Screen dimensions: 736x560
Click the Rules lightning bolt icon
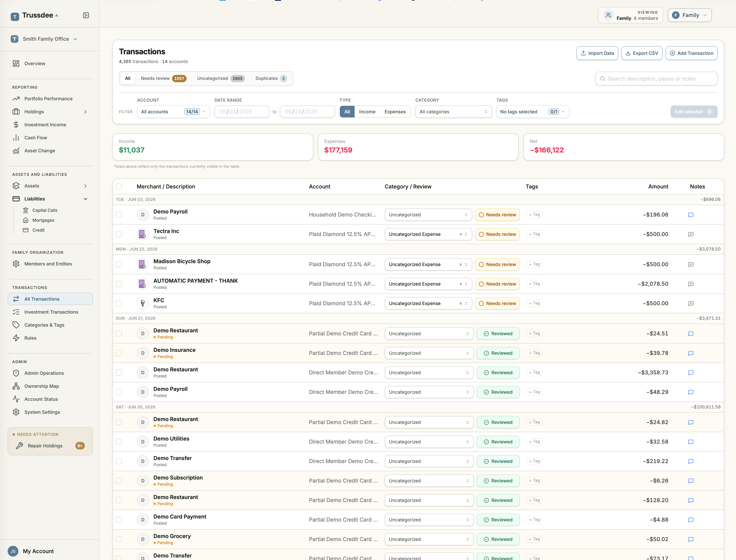point(16,338)
